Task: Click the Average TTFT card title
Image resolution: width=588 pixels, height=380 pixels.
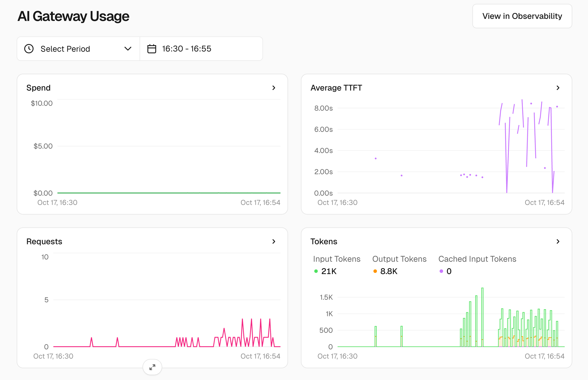Action: point(336,88)
